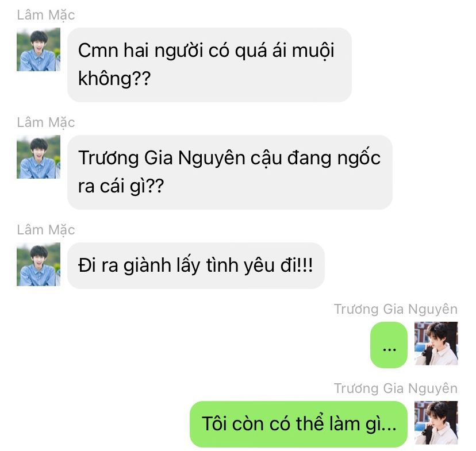
Task: Select the "Trương Gia Nguyên cậu đang ngốc" message bubble
Action: click(x=230, y=172)
